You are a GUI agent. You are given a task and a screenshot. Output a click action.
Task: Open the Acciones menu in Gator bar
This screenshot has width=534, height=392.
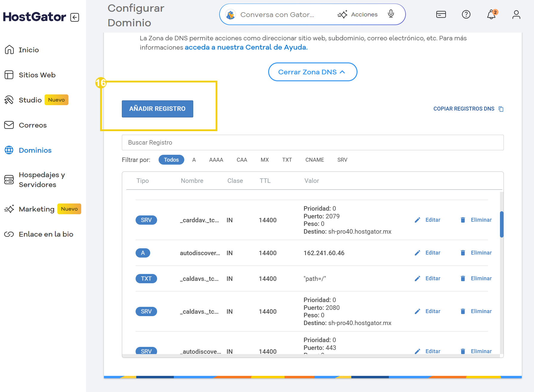coord(358,14)
